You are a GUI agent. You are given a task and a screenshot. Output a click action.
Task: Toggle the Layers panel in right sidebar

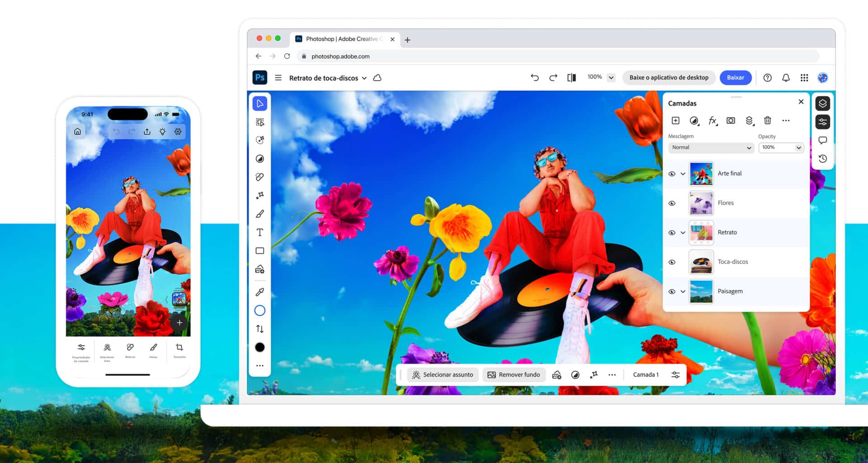click(822, 104)
